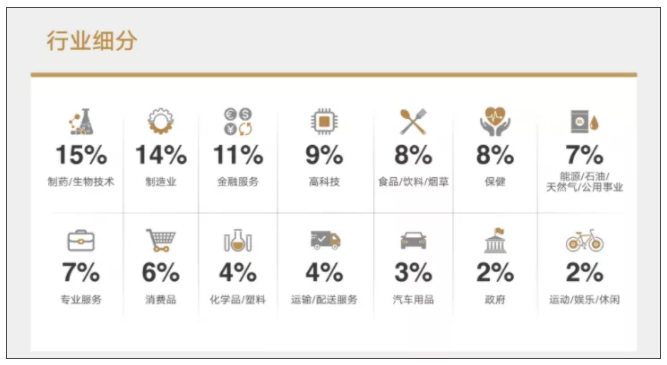Select the 运输/配送服务 label text
This screenshot has width=667, height=365.
click(324, 299)
